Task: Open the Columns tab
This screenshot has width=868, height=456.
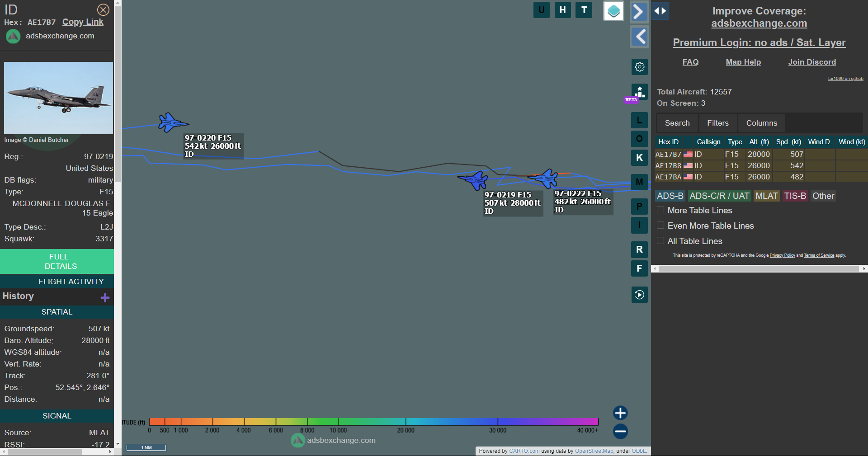Action: click(762, 123)
